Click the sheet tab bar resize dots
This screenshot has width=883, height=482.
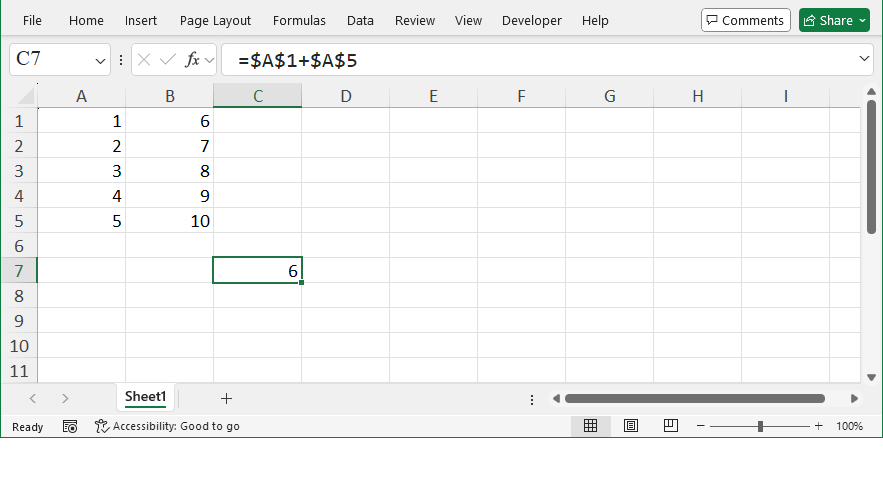[532, 400]
